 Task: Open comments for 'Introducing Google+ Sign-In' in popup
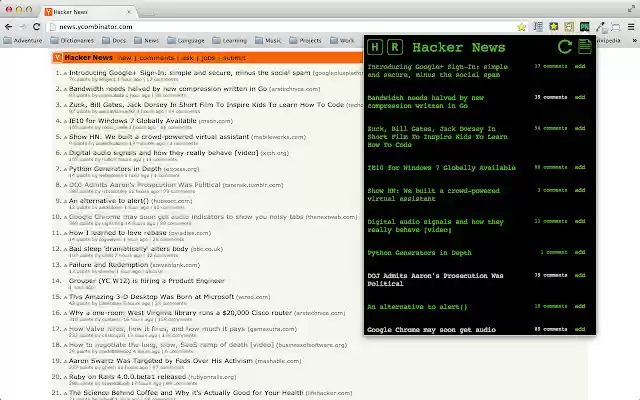(551, 67)
